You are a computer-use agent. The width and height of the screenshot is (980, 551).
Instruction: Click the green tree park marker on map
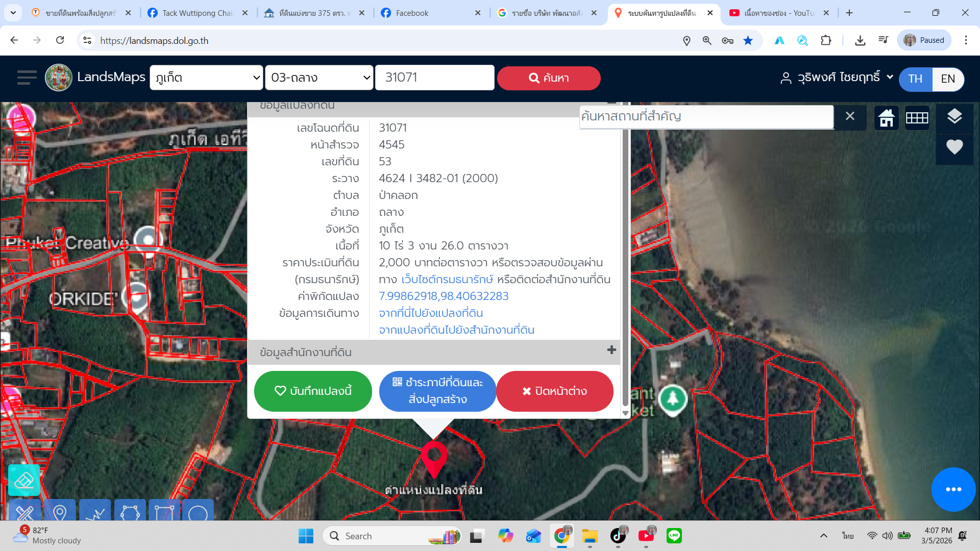[673, 399]
